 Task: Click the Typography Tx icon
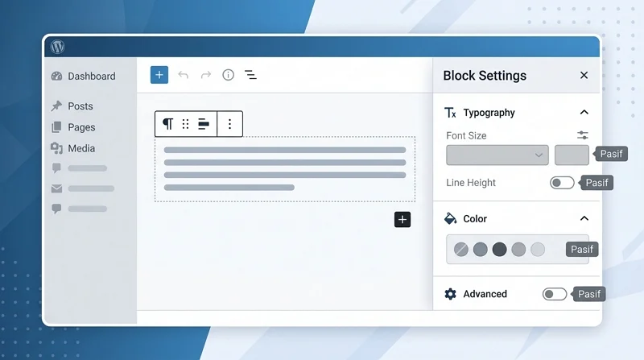451,113
